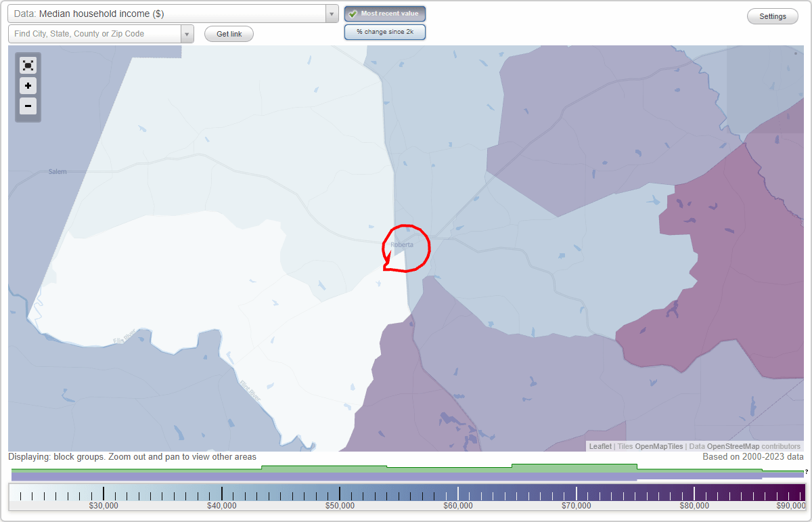812x522 pixels.
Task: Follow the Leaflet attribution link
Action: pyautogui.click(x=600, y=446)
